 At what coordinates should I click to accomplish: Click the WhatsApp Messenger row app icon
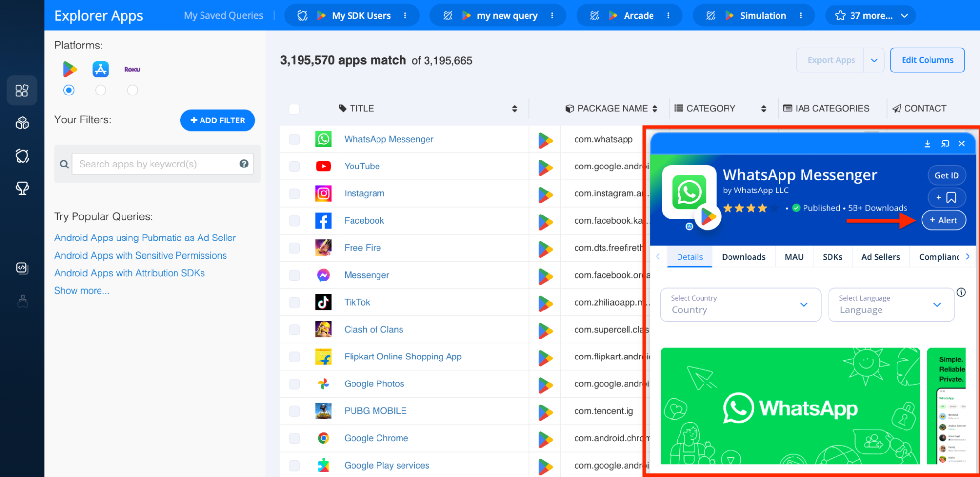[x=324, y=139]
